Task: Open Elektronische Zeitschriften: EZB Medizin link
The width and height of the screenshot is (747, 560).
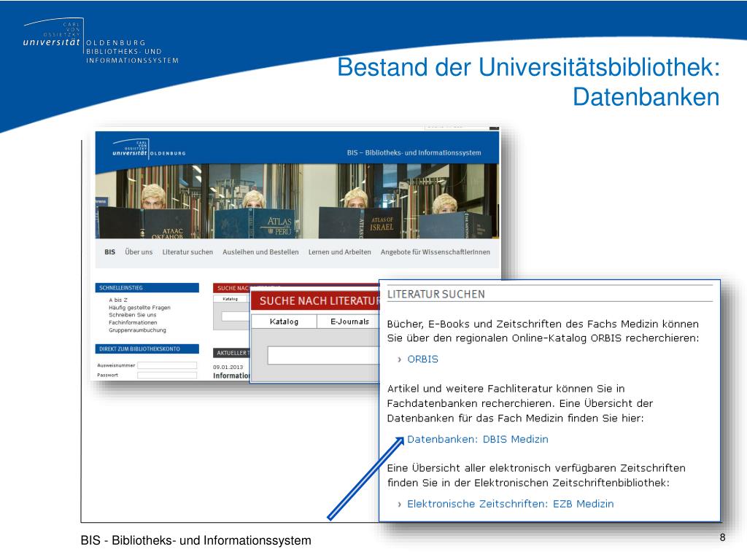Action: (510, 504)
